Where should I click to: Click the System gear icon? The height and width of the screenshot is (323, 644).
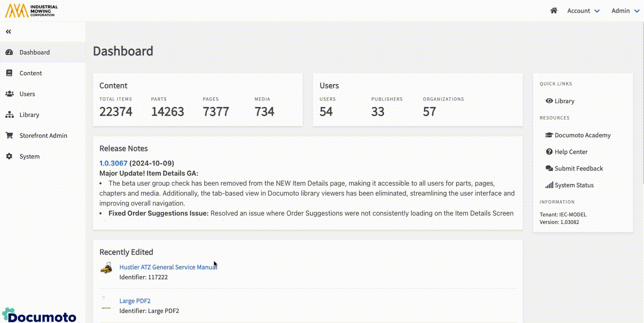(9, 157)
